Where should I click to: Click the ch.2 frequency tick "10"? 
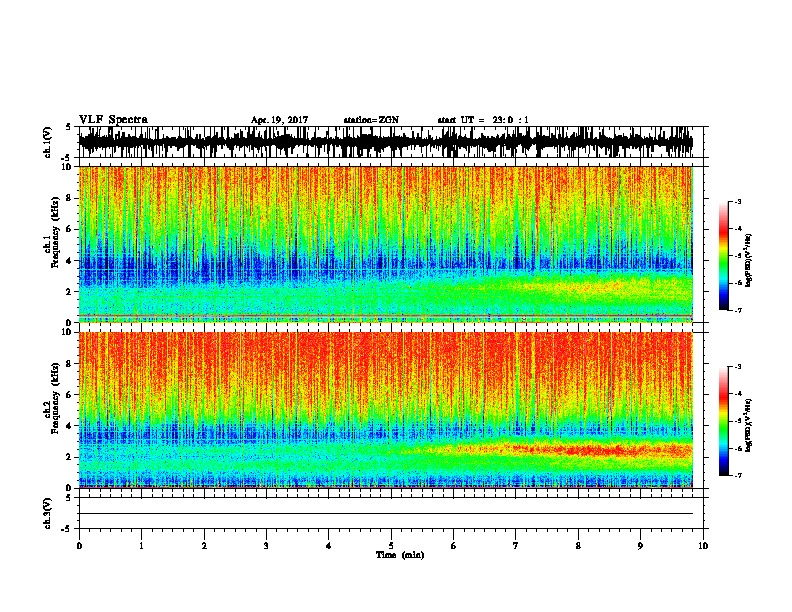click(68, 332)
